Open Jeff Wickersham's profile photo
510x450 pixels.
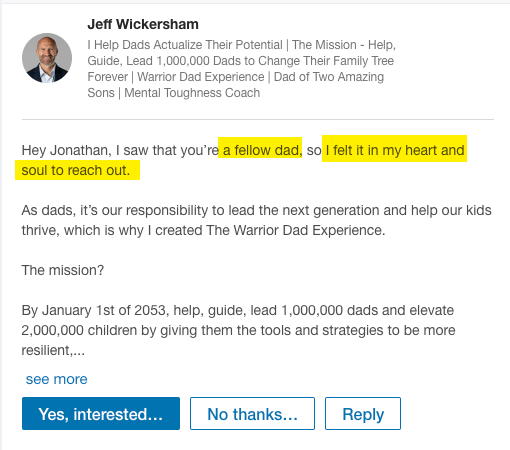click(47, 58)
